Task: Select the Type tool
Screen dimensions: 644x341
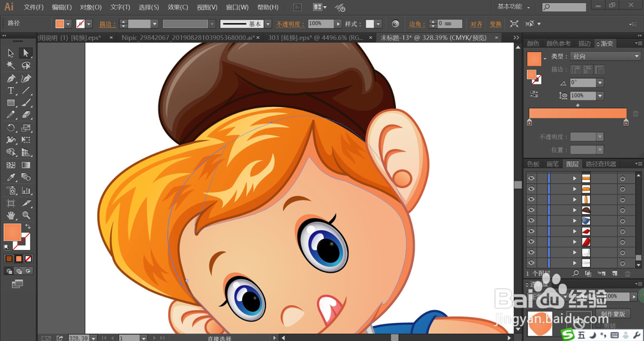Action: 11,90
